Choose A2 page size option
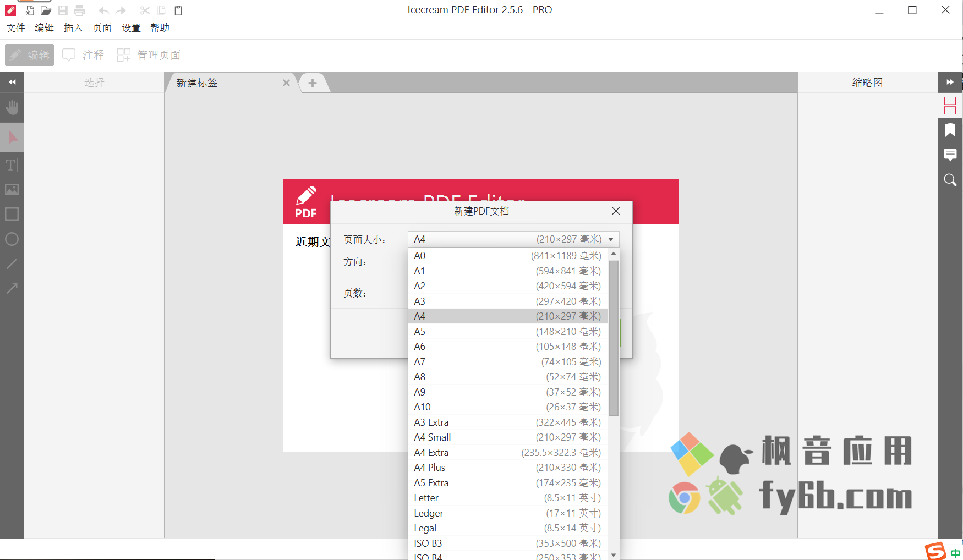963x560 pixels. point(508,286)
